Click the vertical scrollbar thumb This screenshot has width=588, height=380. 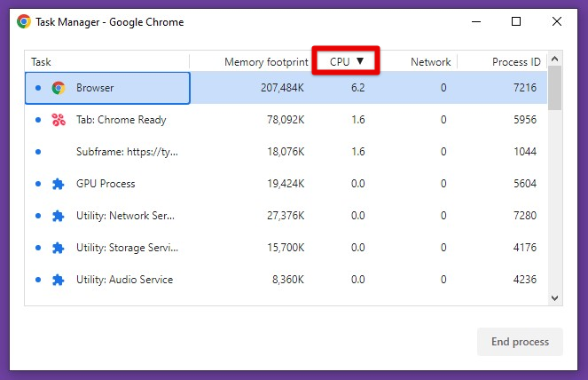(x=554, y=88)
